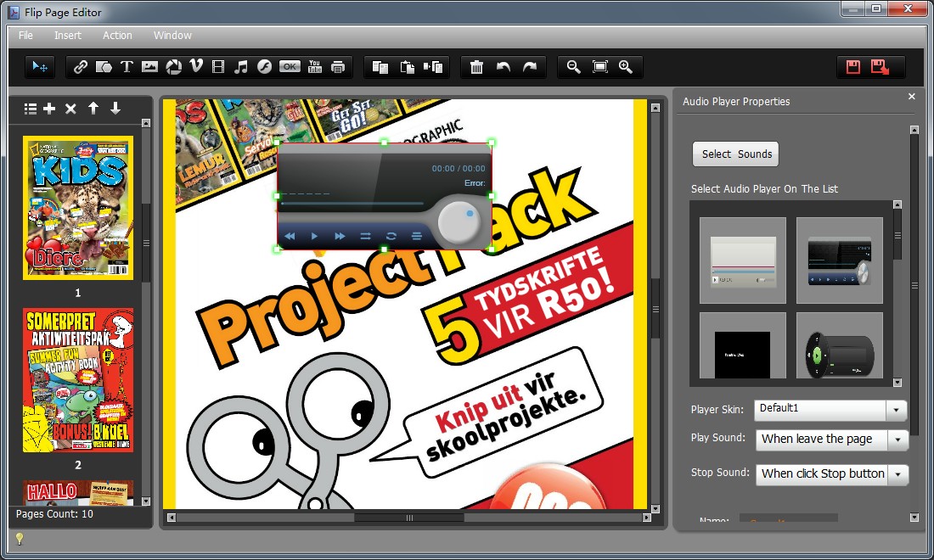This screenshot has height=560, width=934.
Task: Redo the last undone action
Action: pyautogui.click(x=530, y=67)
